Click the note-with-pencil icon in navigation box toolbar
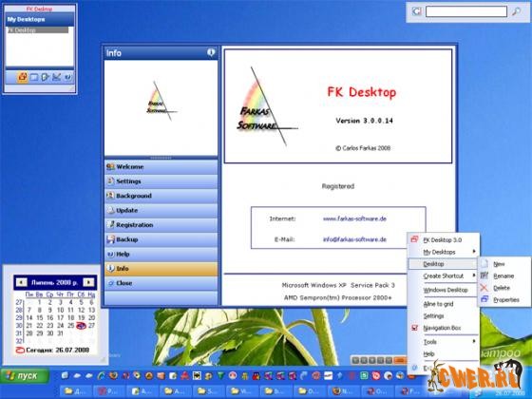532x399 pixels. 45,77
